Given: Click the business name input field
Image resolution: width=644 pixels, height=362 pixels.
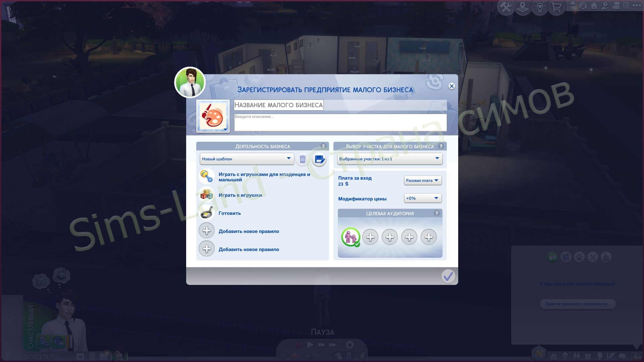Looking at the screenshot, I should [x=340, y=105].
